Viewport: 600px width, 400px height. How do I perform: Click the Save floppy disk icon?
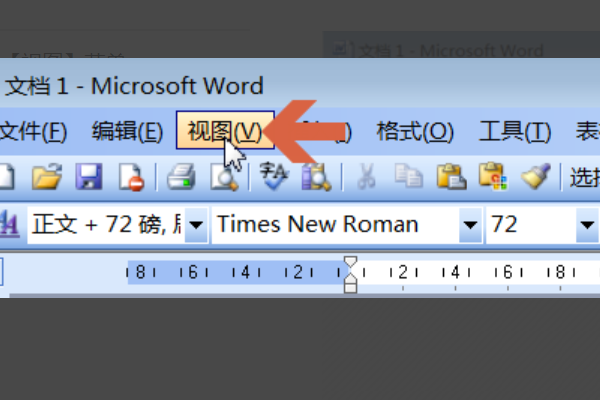pyautogui.click(x=89, y=177)
